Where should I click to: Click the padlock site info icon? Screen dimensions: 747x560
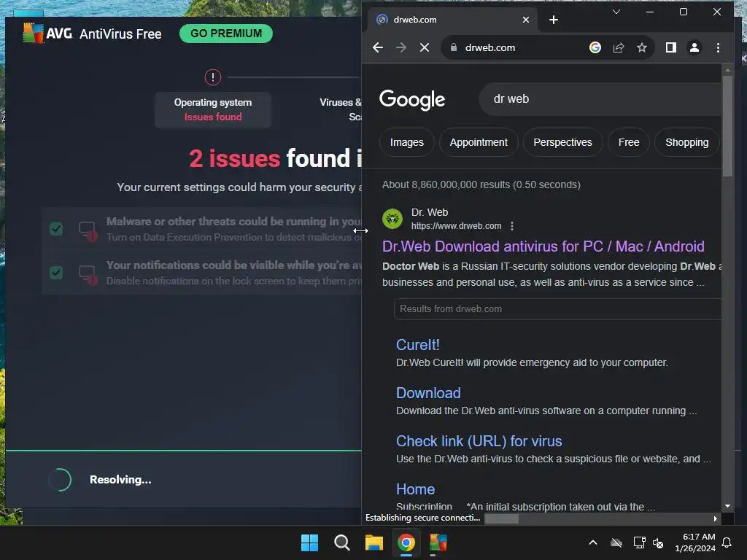(454, 47)
